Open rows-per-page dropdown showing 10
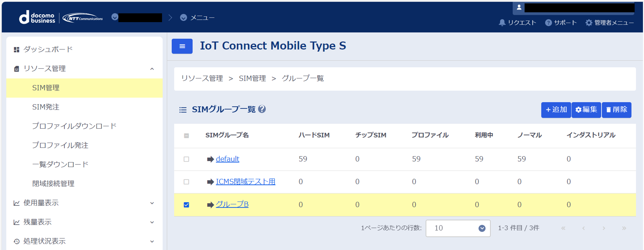 (x=458, y=228)
